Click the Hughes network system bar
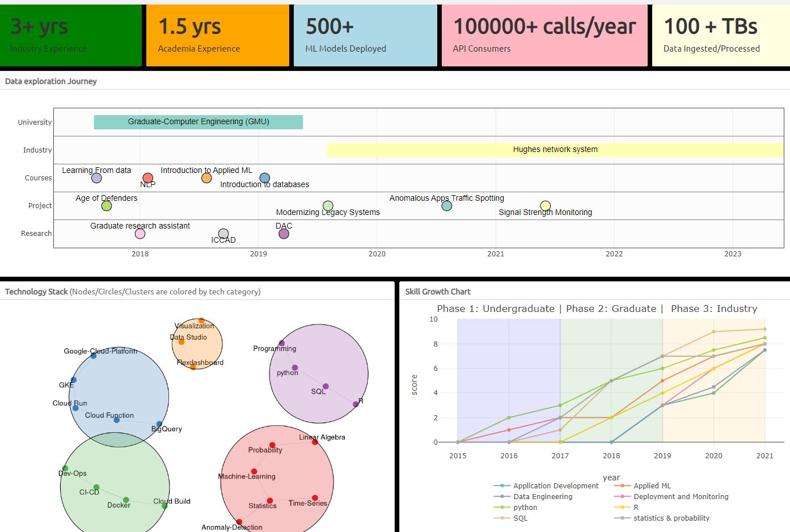The width and height of the screenshot is (790, 532). [555, 150]
